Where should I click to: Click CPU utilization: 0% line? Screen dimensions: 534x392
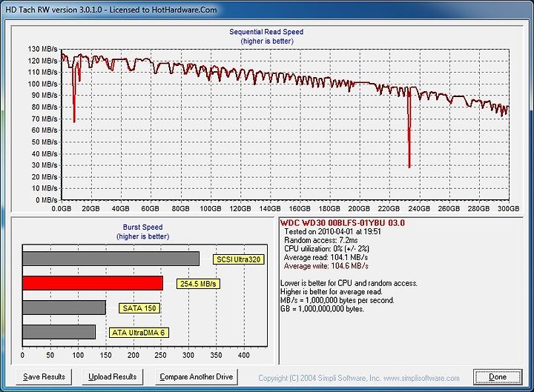(326, 249)
